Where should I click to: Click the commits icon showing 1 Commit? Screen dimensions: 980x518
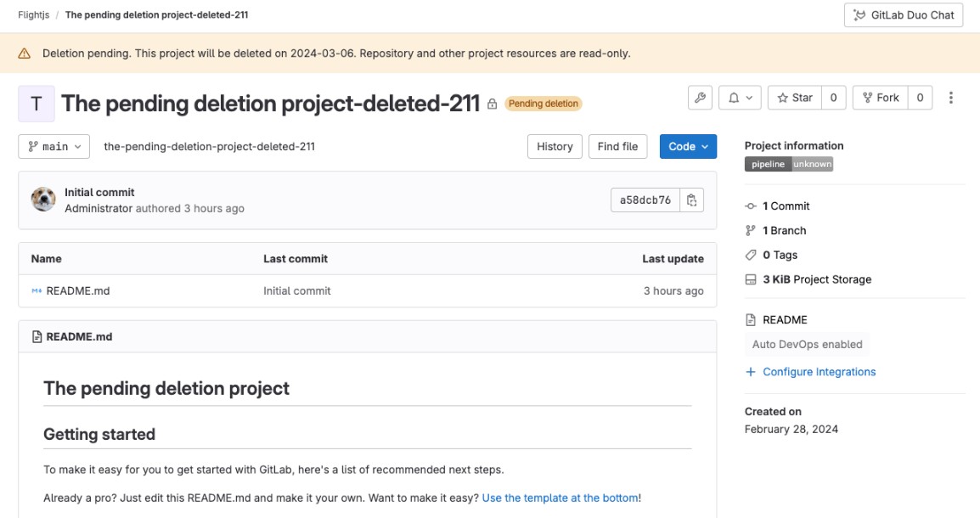click(750, 206)
